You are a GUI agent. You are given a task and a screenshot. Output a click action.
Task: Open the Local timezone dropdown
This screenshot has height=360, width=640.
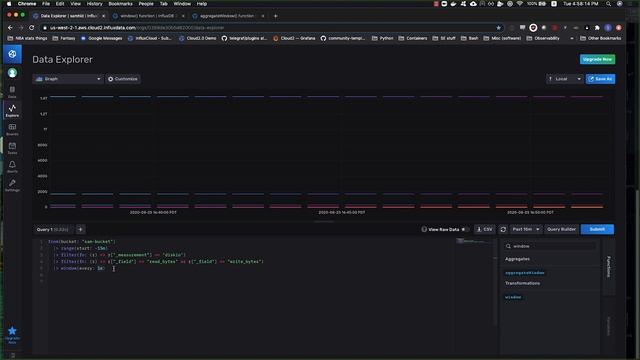(x=565, y=79)
